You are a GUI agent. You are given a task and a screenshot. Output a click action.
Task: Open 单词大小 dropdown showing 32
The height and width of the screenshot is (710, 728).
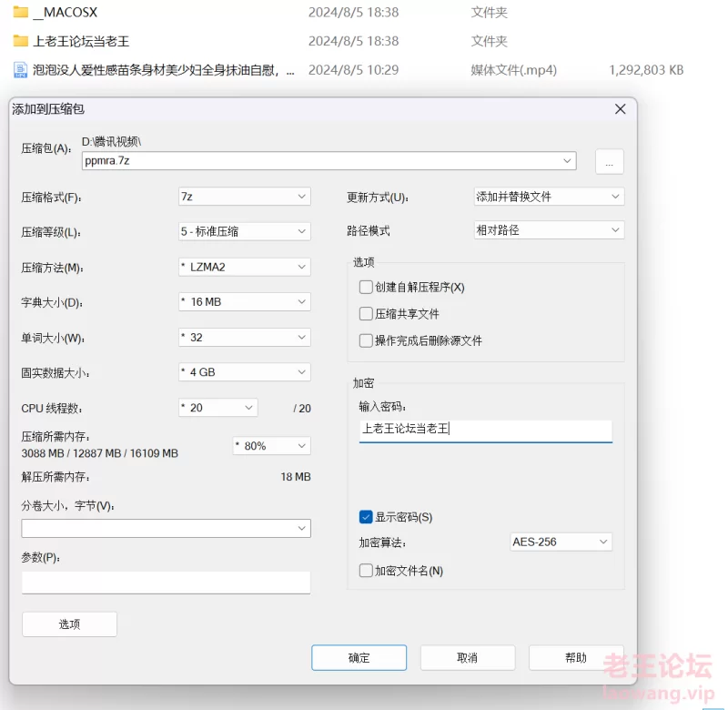[245, 337]
